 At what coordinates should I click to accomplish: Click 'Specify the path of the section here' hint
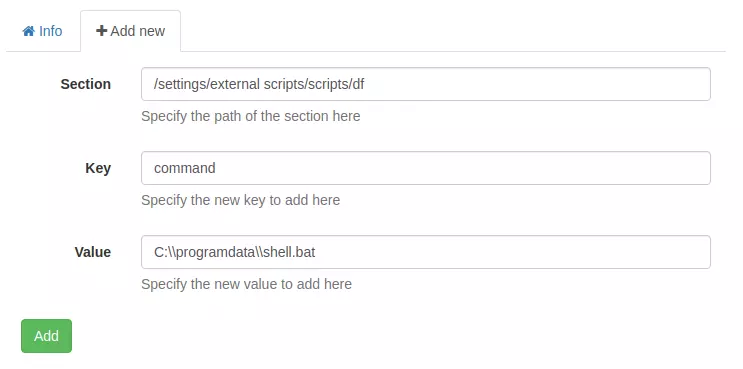(x=251, y=116)
